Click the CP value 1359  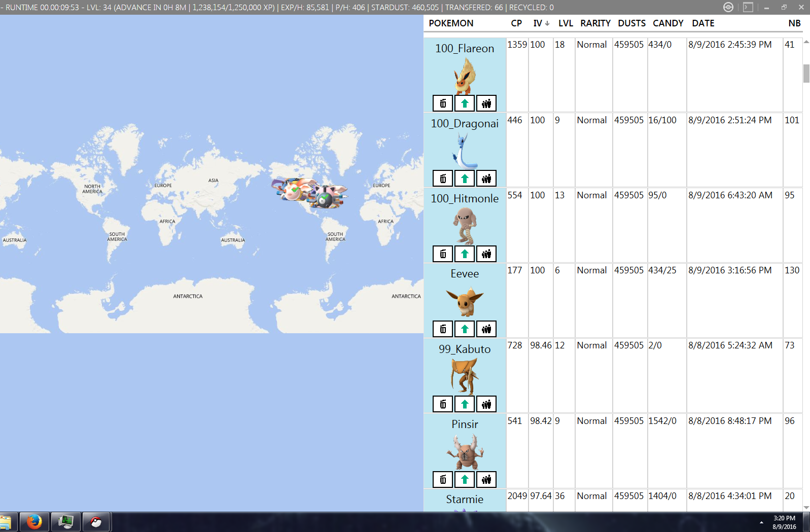(x=517, y=45)
